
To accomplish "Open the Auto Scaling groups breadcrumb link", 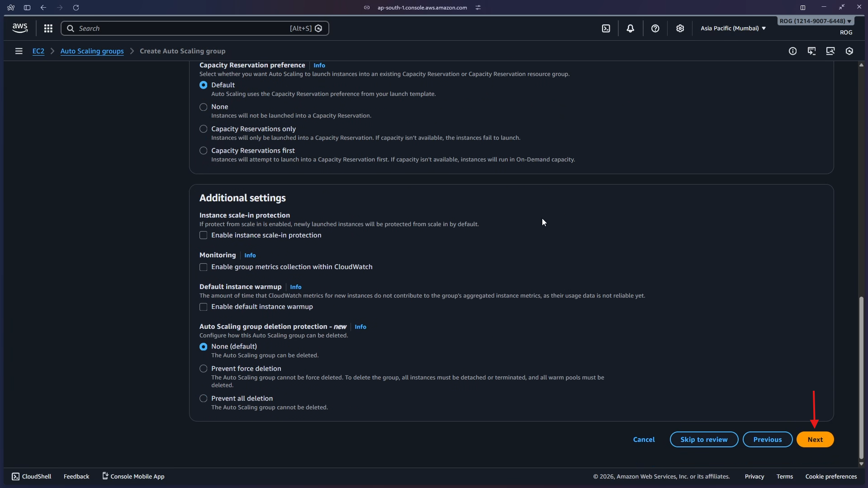I will (x=92, y=51).
